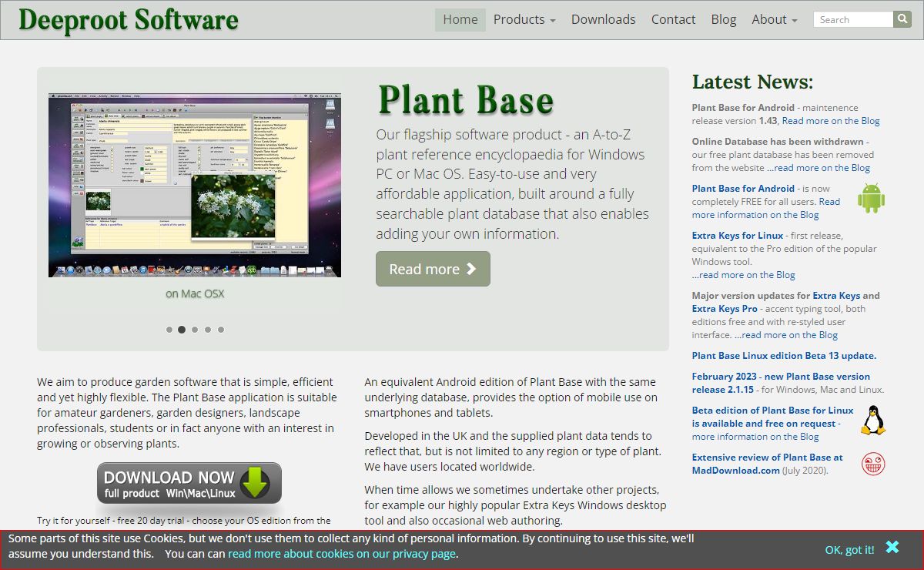924x570 pixels.
Task: Open the Contact page
Action: pyautogui.click(x=673, y=19)
